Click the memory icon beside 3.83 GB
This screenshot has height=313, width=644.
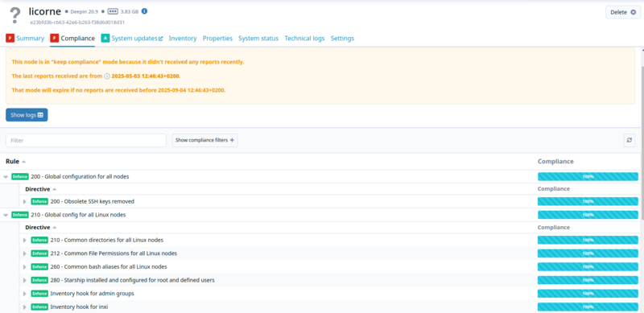click(113, 11)
